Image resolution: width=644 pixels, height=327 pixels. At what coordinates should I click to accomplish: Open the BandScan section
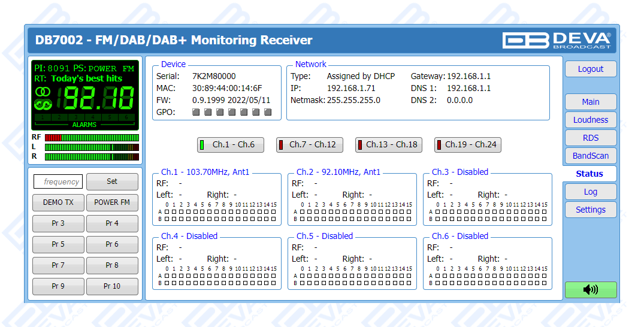tap(590, 156)
